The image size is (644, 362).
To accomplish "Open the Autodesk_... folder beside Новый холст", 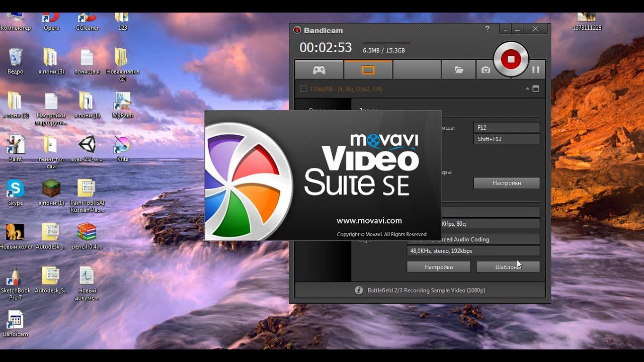I will 51,236.
